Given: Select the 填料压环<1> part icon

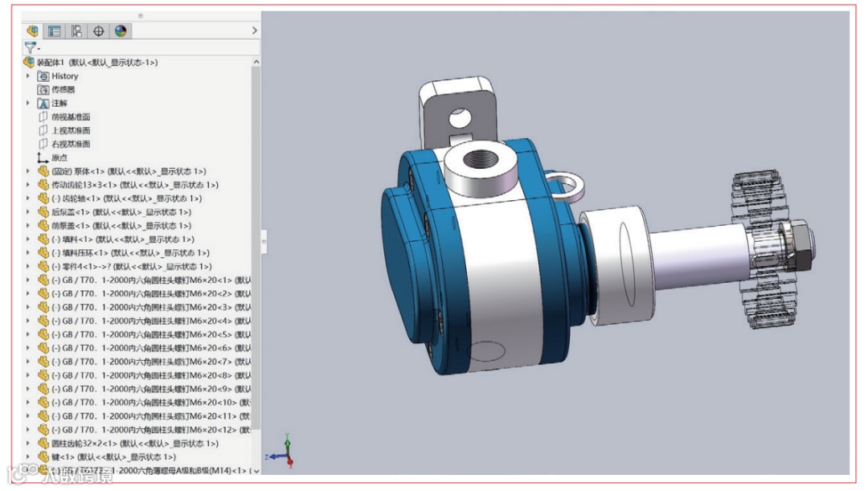Looking at the screenshot, I should click(43, 253).
